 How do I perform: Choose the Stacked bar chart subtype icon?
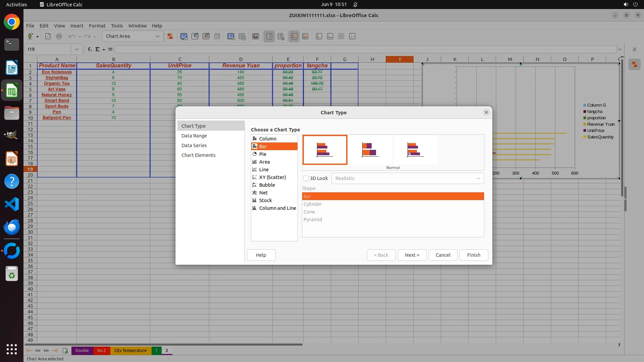(x=370, y=149)
